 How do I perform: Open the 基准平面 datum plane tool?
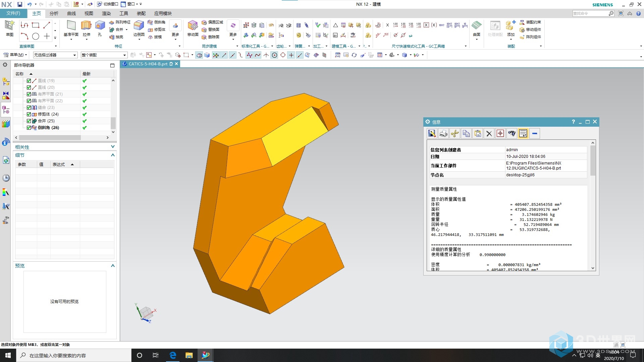[x=71, y=28]
